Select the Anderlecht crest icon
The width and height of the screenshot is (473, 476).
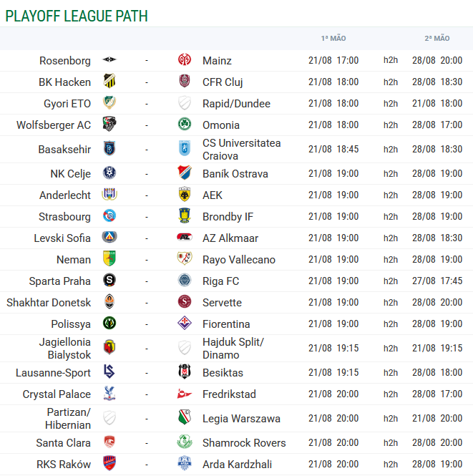109,194
